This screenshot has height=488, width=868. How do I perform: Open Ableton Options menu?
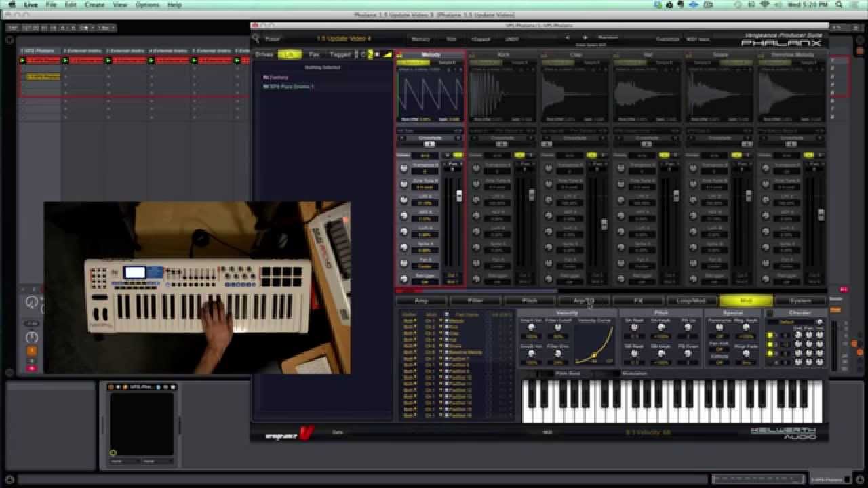pyautogui.click(x=147, y=5)
